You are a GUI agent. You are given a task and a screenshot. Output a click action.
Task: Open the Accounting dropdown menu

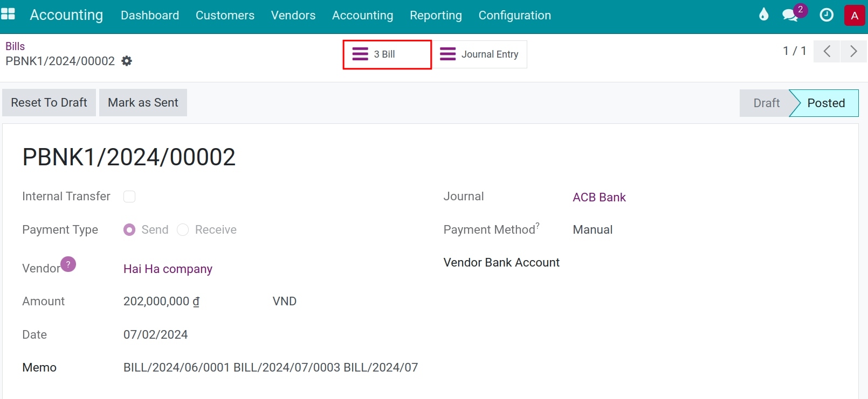coord(362,15)
